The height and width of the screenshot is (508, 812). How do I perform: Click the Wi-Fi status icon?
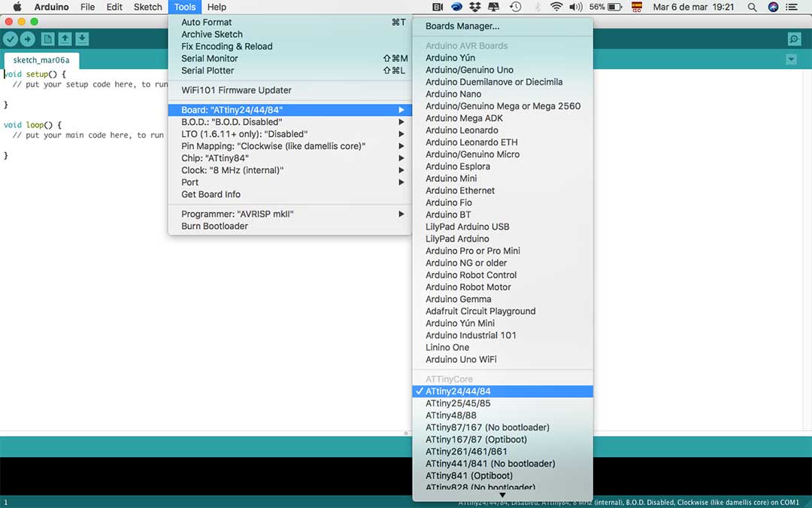pyautogui.click(x=556, y=7)
